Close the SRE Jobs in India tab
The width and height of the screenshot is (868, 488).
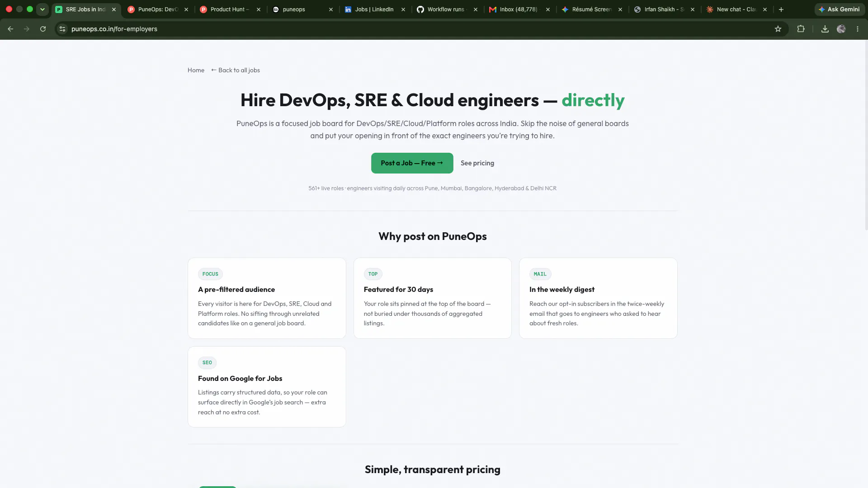(114, 9)
